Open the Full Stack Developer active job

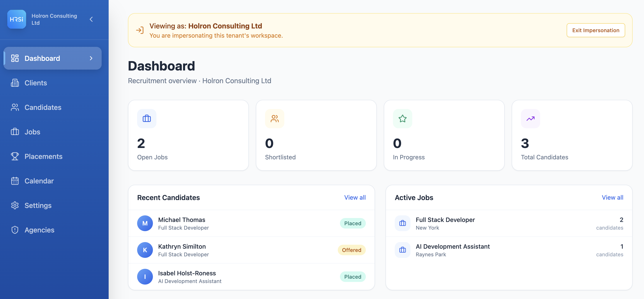(x=509, y=223)
